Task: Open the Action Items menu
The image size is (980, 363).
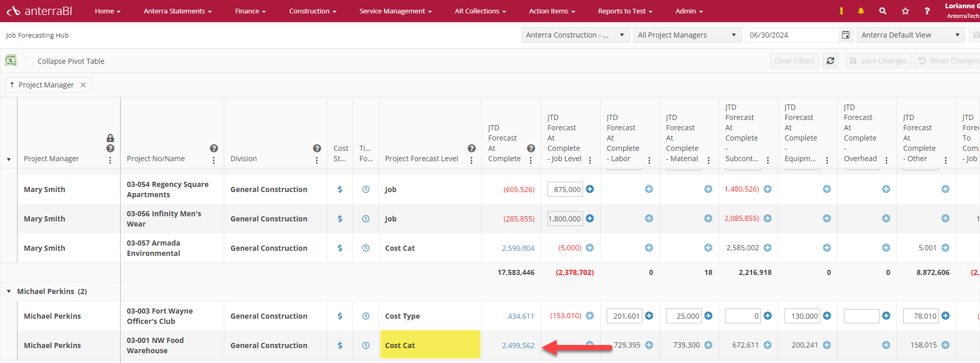Action: coord(552,11)
